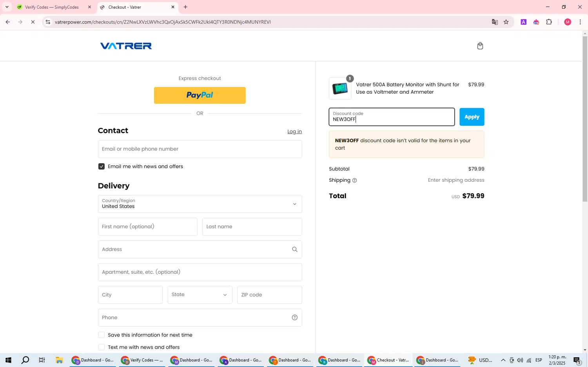Open Task View on the taskbar
The width and height of the screenshot is (588, 367).
click(x=42, y=360)
